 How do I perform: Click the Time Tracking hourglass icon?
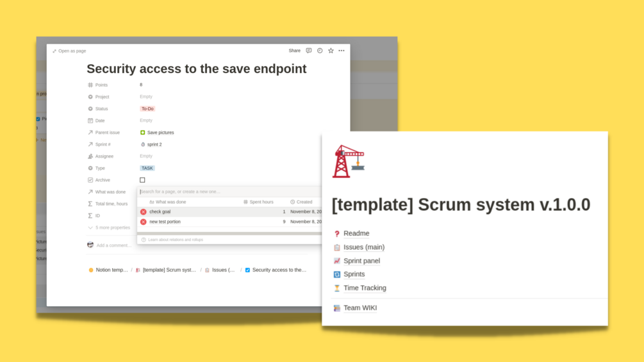[x=337, y=288]
